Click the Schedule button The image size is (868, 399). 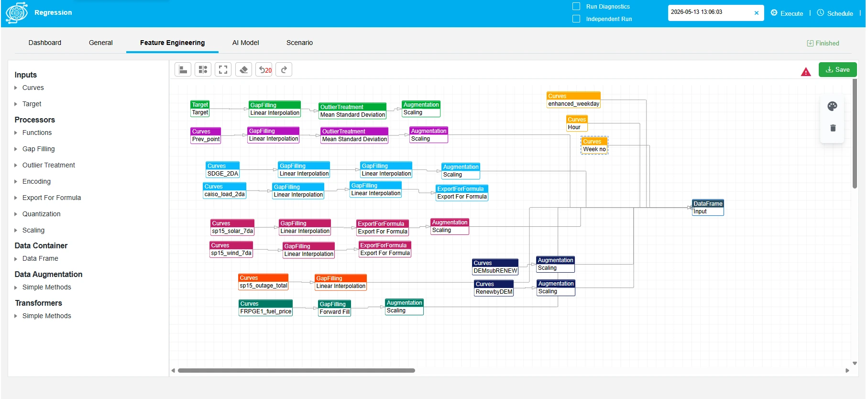(x=835, y=13)
